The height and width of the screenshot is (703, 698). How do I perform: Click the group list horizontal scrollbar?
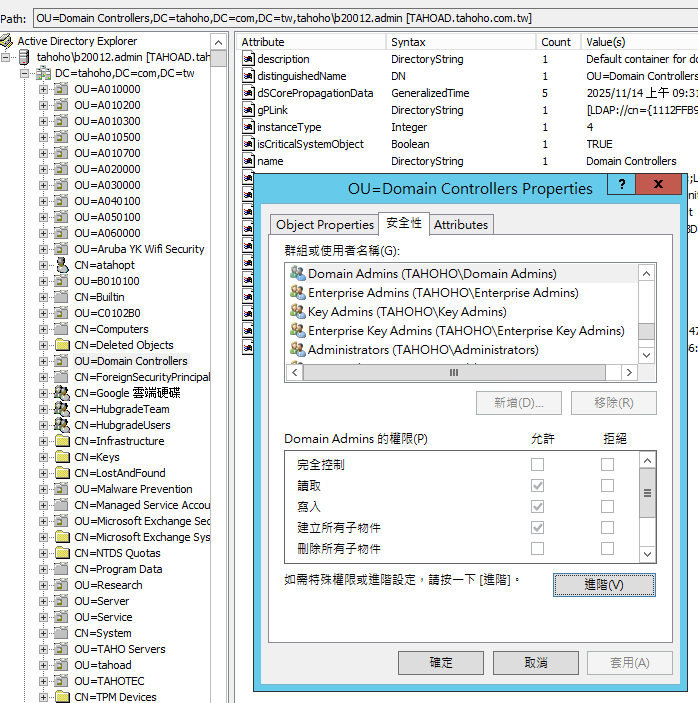[455, 372]
